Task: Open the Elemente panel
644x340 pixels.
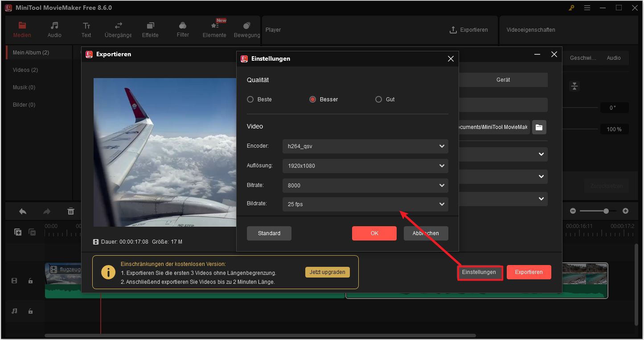Action: (x=214, y=29)
